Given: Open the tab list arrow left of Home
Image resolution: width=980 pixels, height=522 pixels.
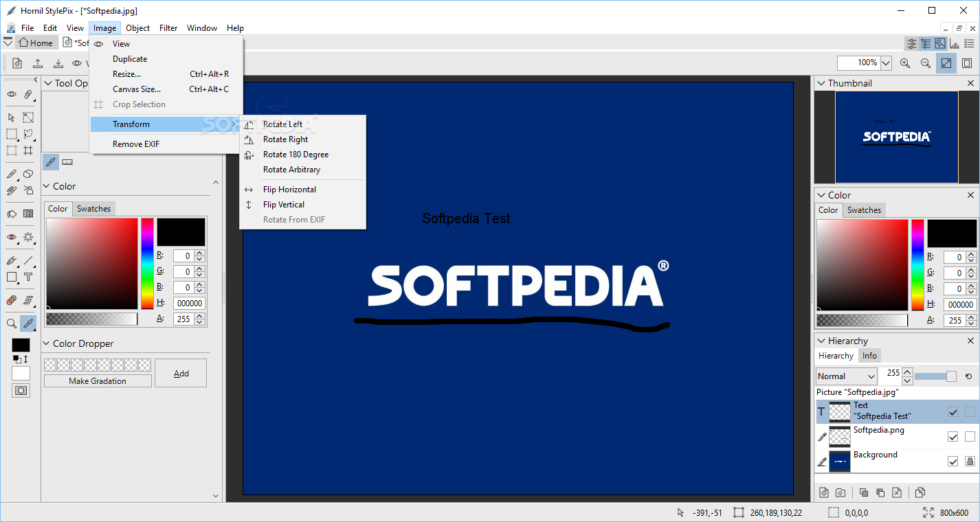Looking at the screenshot, I should coord(8,43).
